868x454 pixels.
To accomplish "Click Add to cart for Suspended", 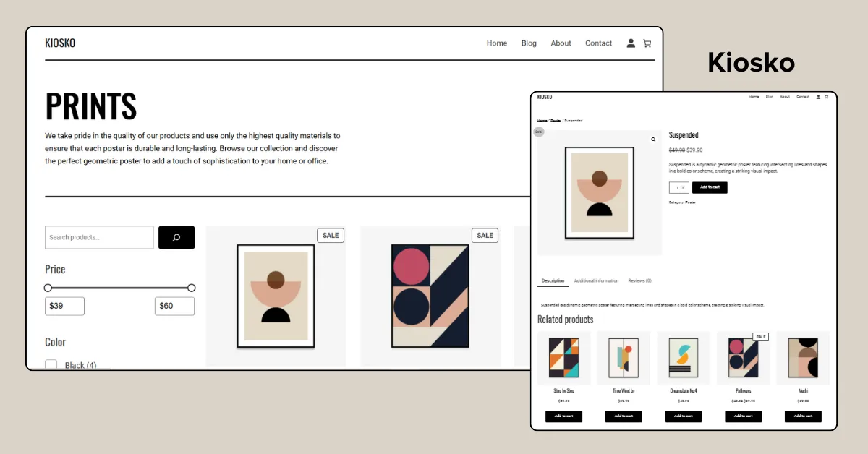I will 710,187.
